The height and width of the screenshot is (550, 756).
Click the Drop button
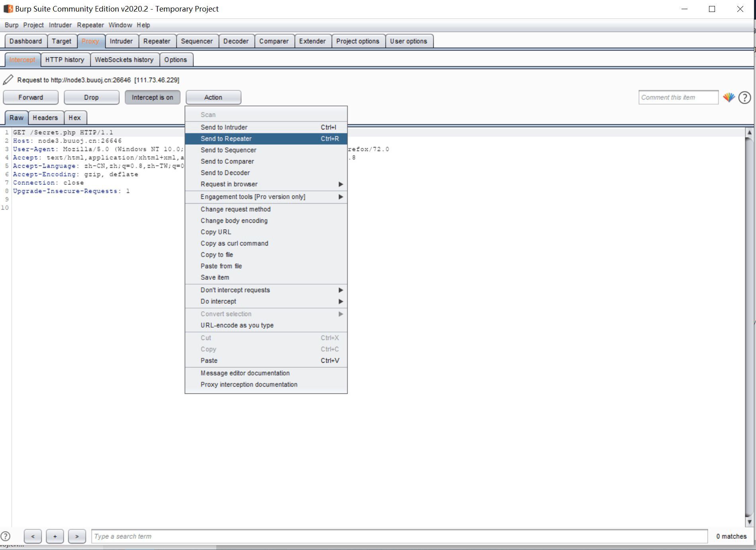[91, 97]
